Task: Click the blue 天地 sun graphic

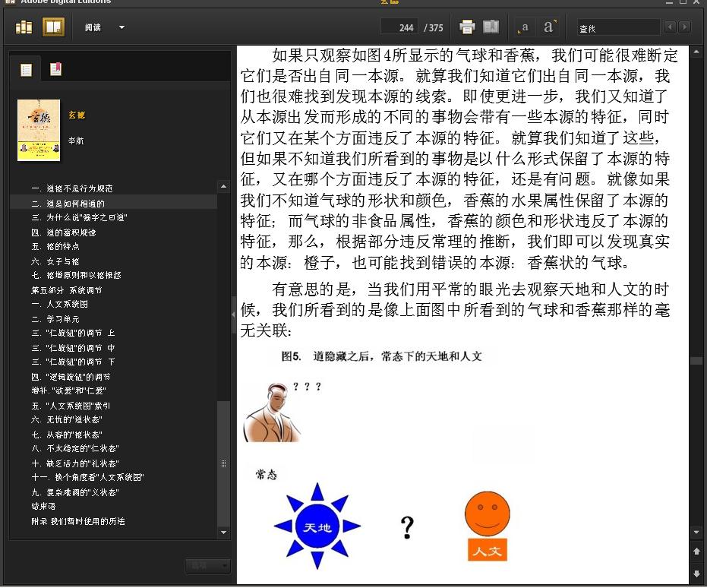Action: point(317,526)
